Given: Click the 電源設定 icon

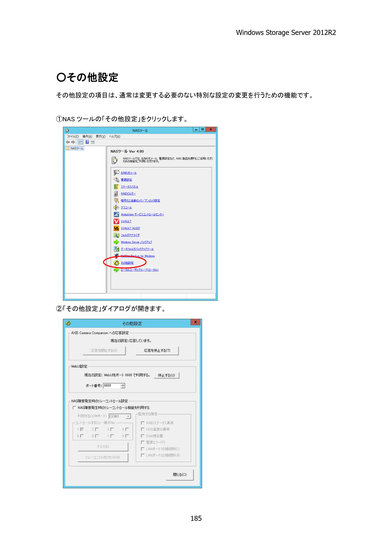Looking at the screenshot, I should 116,180.
